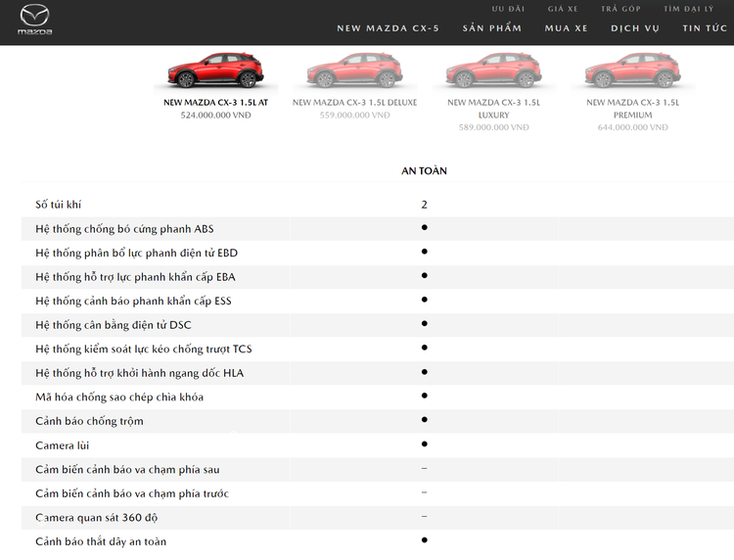
Task: Click the bullet dot for seatbelt warning
Action: (424, 539)
